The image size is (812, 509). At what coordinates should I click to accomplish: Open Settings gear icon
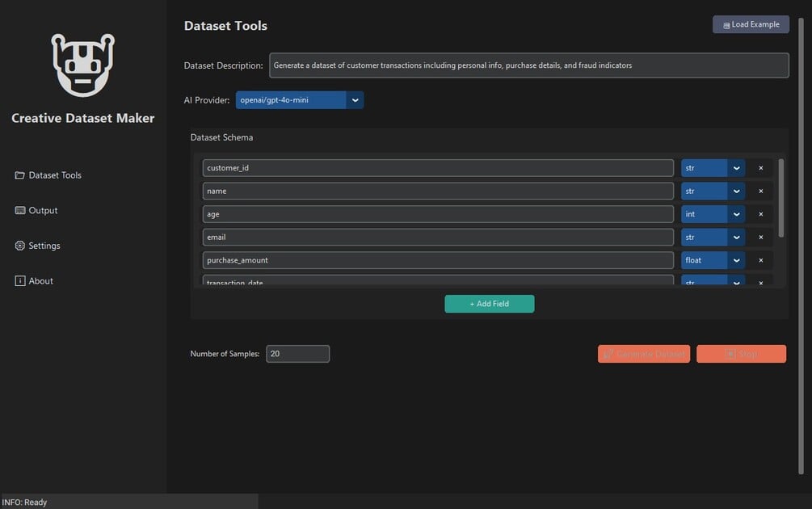pos(19,246)
